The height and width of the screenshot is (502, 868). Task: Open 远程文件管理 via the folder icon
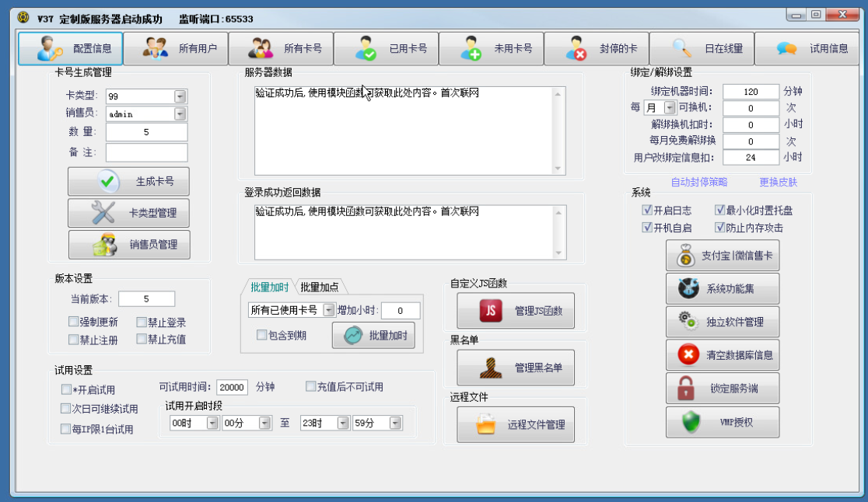(485, 425)
